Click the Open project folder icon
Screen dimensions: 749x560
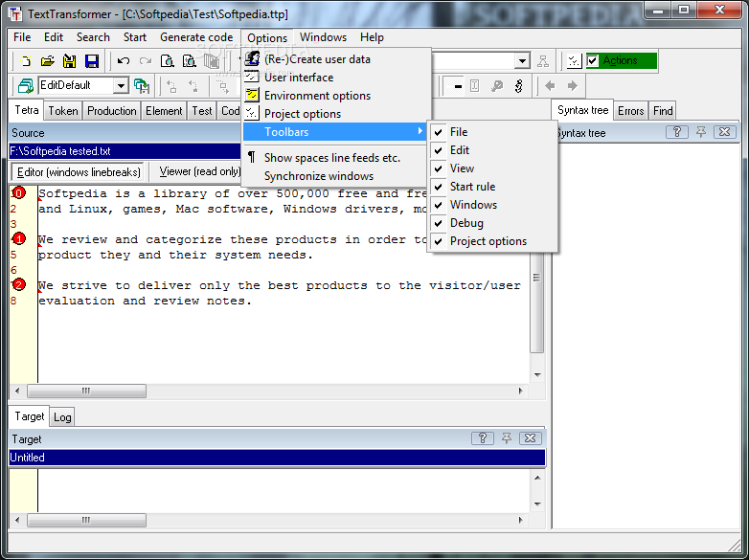click(x=47, y=60)
